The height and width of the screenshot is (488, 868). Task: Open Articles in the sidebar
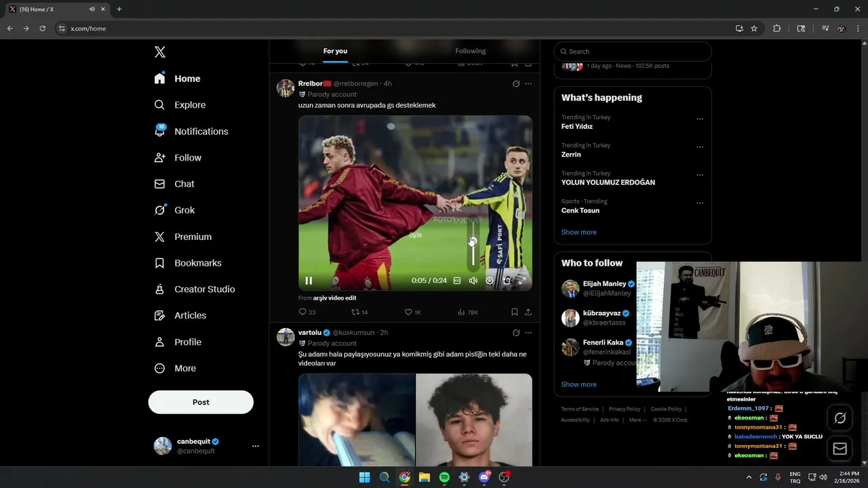pyautogui.click(x=180, y=316)
